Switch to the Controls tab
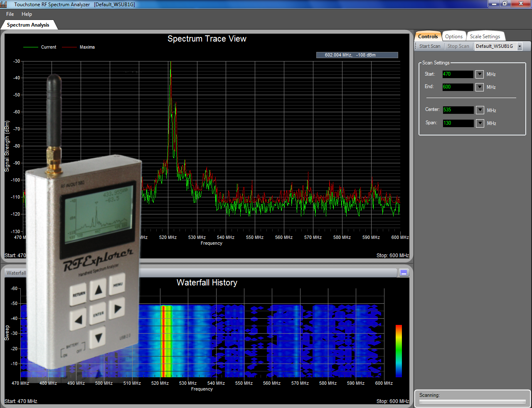Screen dimensions: 532x408 (x=428, y=37)
